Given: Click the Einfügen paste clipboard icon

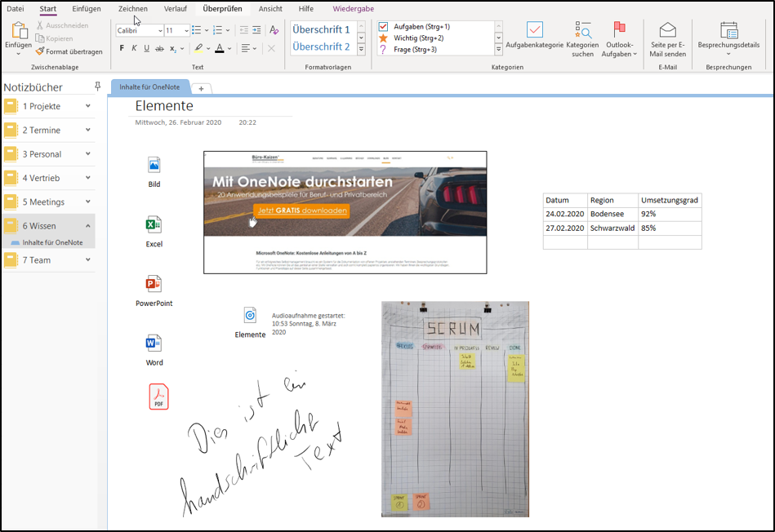Looking at the screenshot, I should tap(19, 31).
